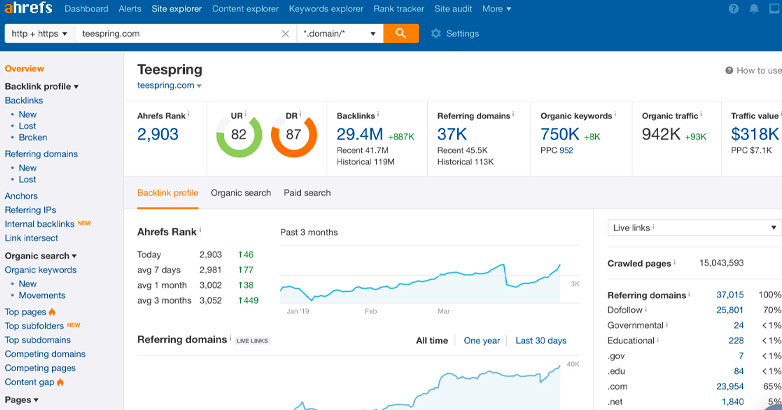Collapse the Organic search sidebar section
The width and height of the screenshot is (782, 410).
coord(41,256)
